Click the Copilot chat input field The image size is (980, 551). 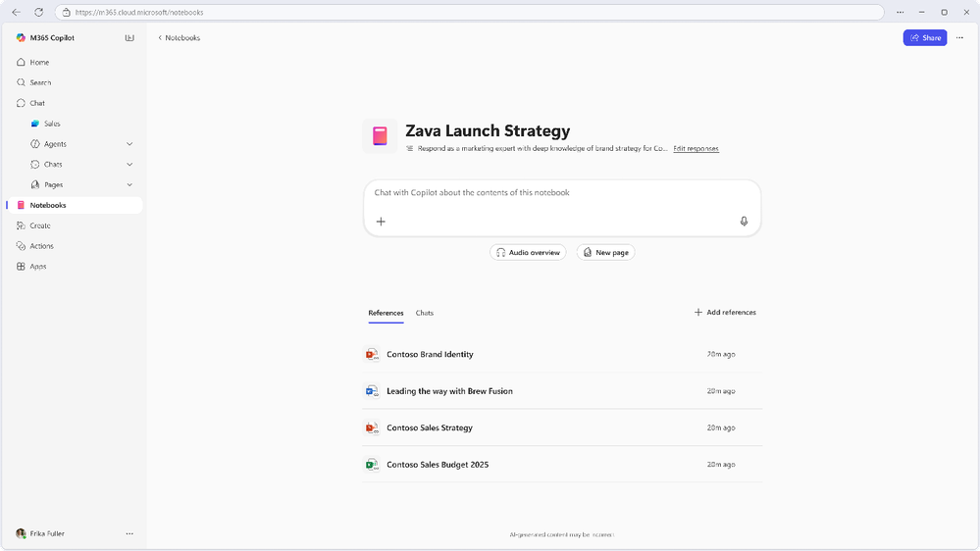click(x=562, y=208)
